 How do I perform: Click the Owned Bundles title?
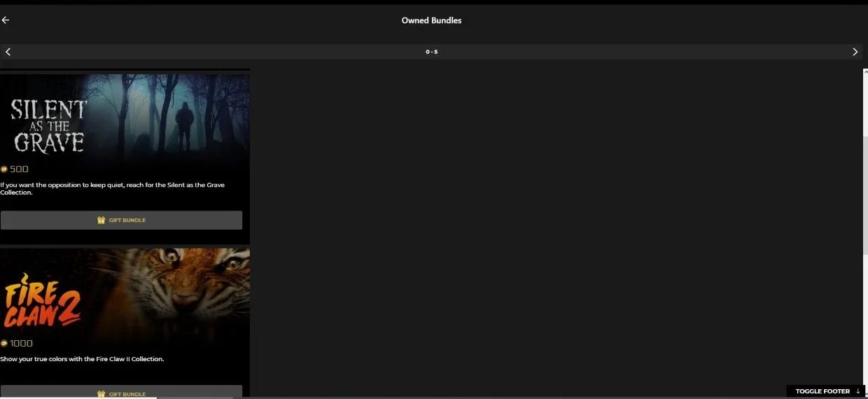[431, 20]
